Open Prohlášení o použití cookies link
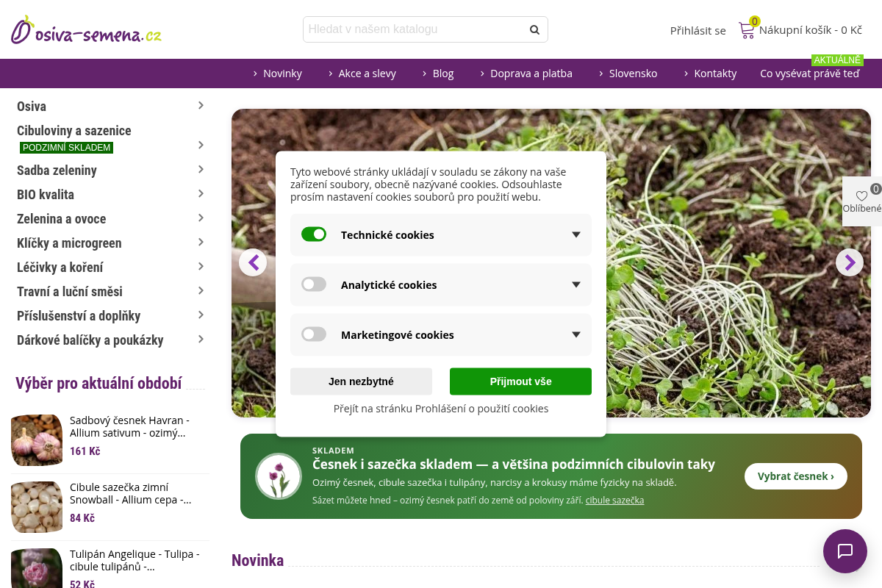The height and width of the screenshot is (588, 882). tap(441, 409)
